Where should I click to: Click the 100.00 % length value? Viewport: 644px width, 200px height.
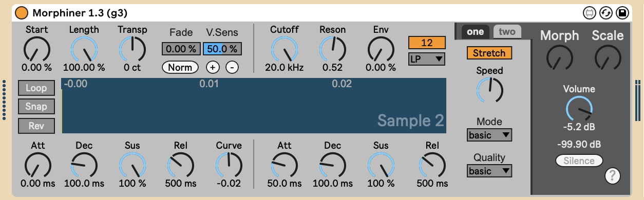[x=84, y=67]
